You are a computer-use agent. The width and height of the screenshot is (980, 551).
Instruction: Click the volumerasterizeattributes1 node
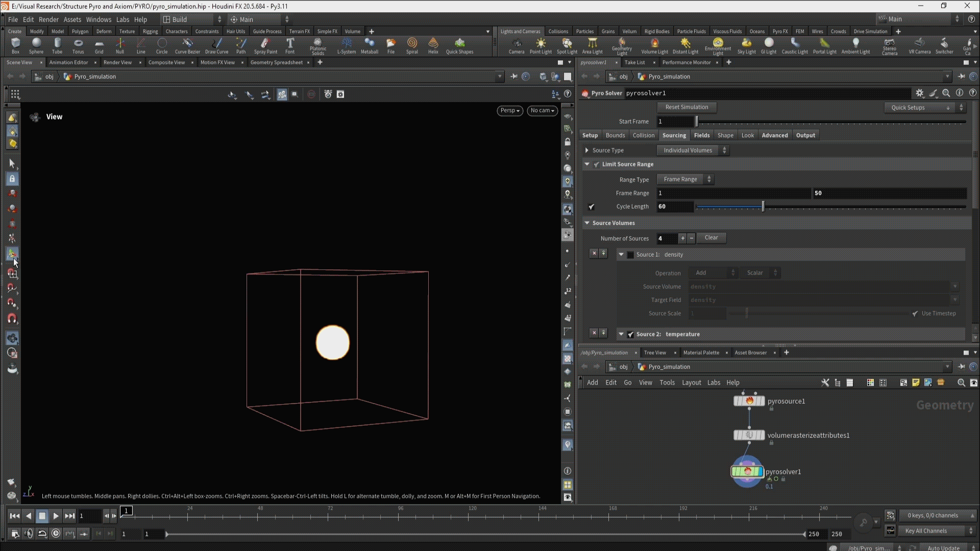749,435
